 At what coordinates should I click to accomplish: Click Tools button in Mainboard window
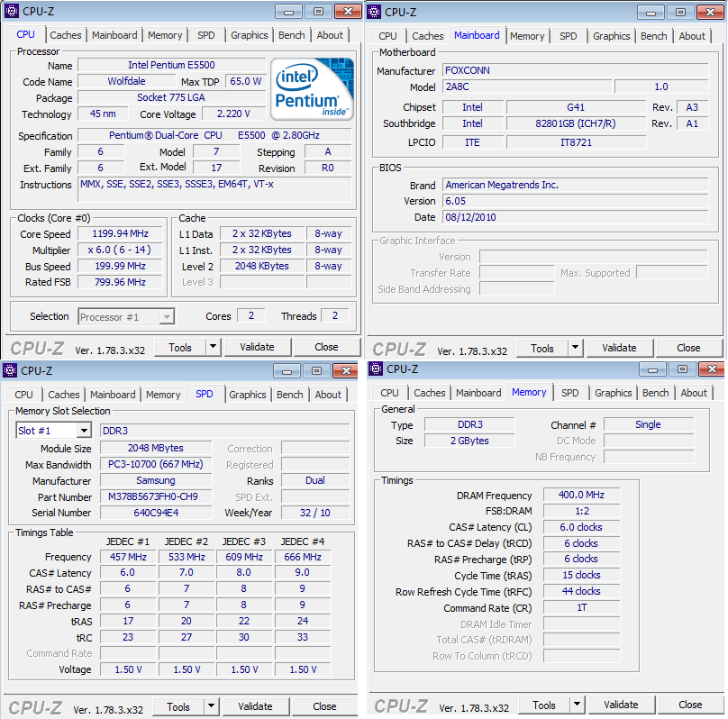click(x=542, y=348)
